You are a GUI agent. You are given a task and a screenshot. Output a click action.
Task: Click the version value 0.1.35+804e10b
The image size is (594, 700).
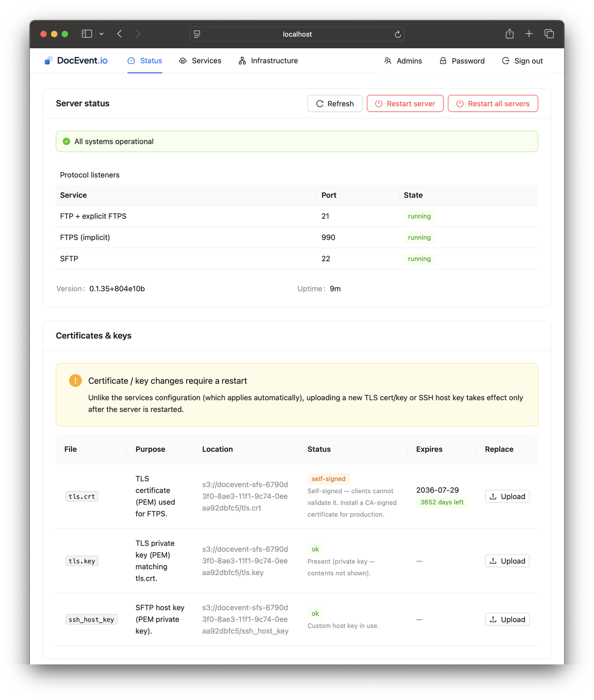tap(117, 289)
